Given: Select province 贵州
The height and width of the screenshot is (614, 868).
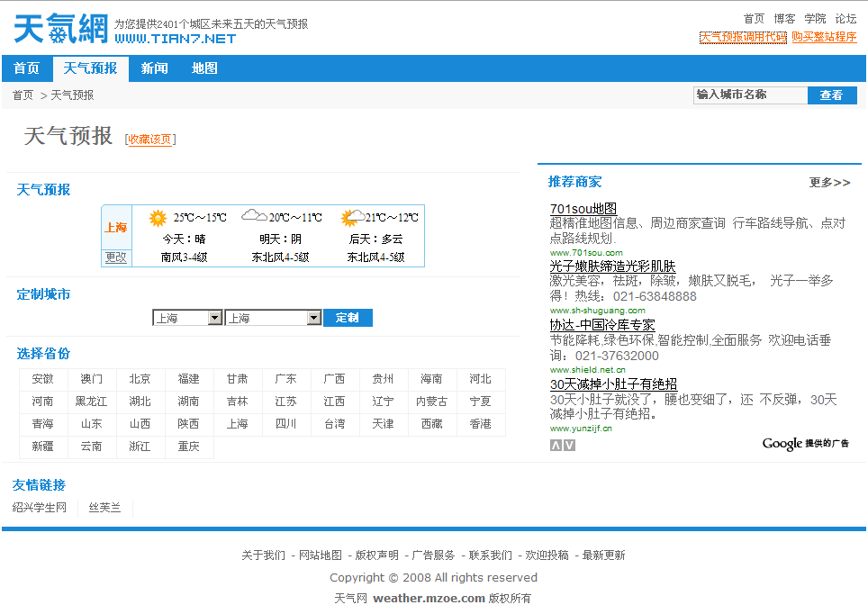Looking at the screenshot, I should pyautogui.click(x=383, y=379).
